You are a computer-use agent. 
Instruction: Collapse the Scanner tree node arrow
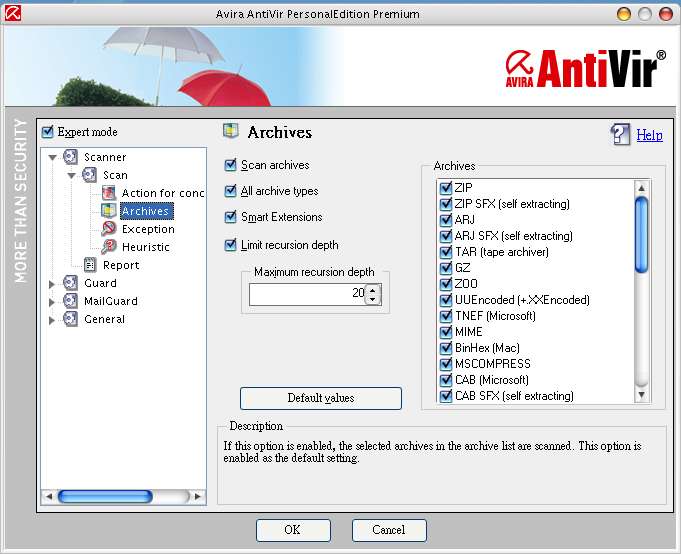[x=53, y=158]
